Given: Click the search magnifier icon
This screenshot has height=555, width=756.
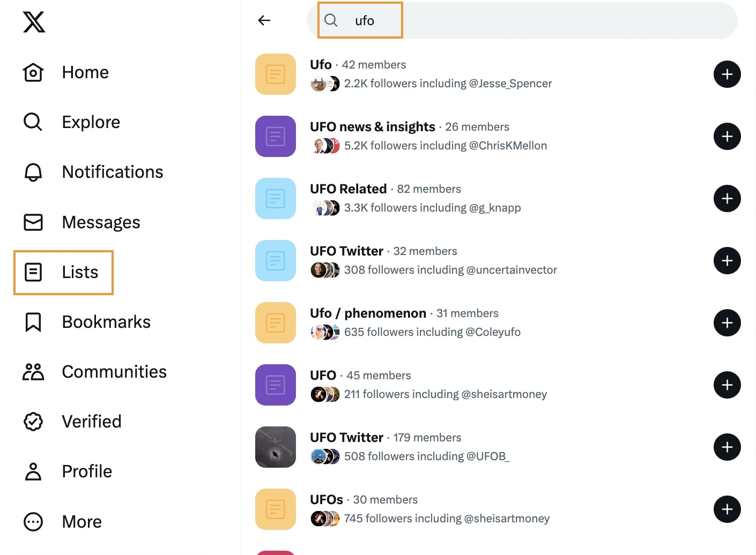Looking at the screenshot, I should [x=331, y=20].
